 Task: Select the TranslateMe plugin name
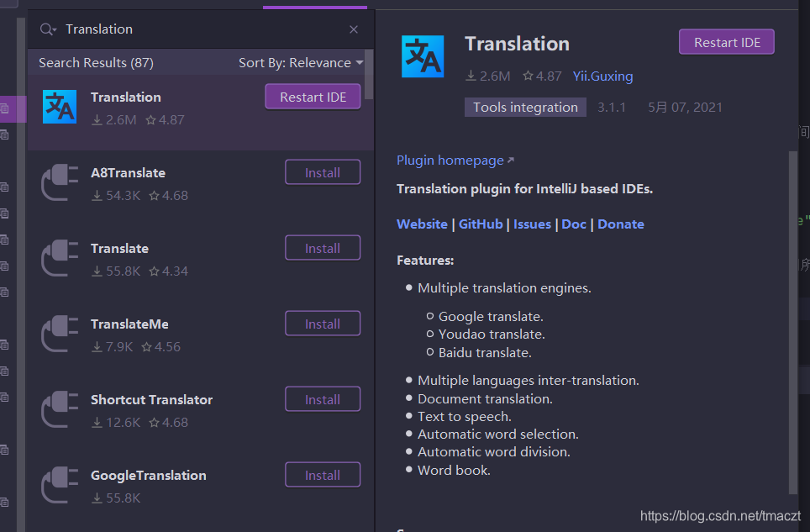pos(129,324)
